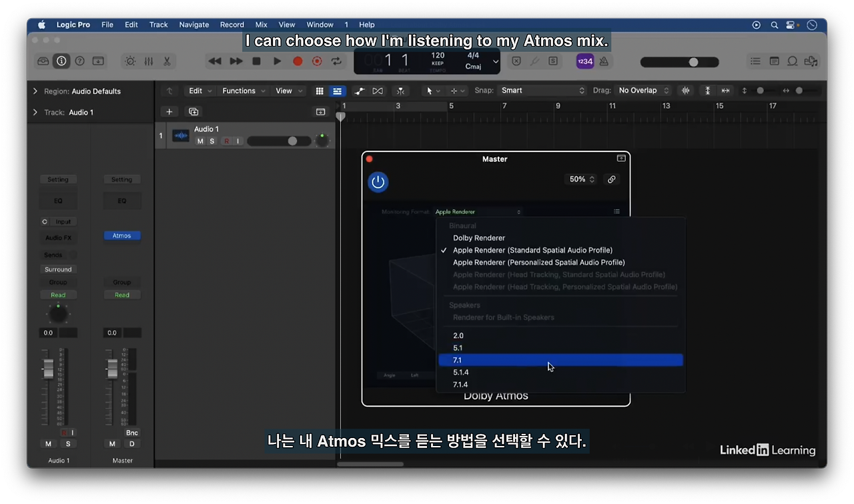Click the red Record button
Screen dimensions: 854x504
[298, 61]
